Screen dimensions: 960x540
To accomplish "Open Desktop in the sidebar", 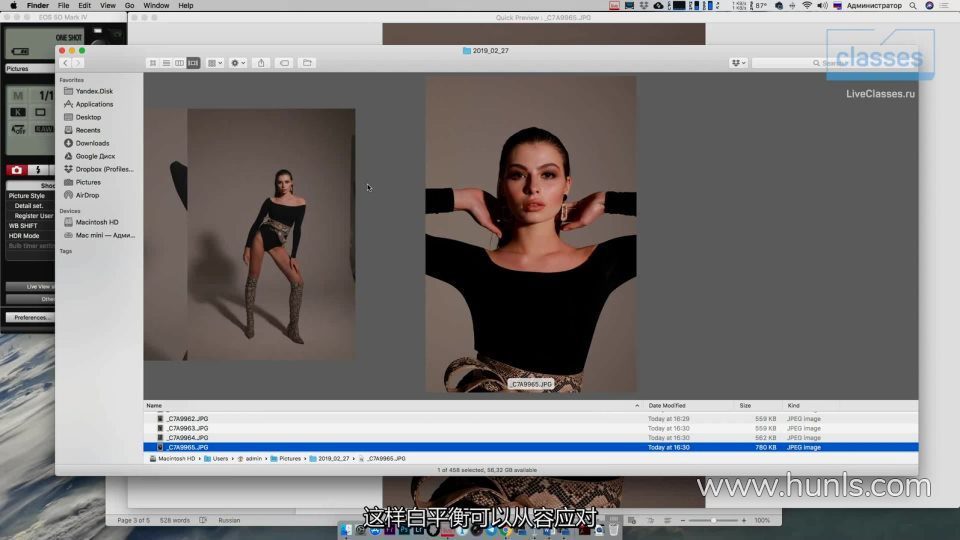I will (88, 117).
